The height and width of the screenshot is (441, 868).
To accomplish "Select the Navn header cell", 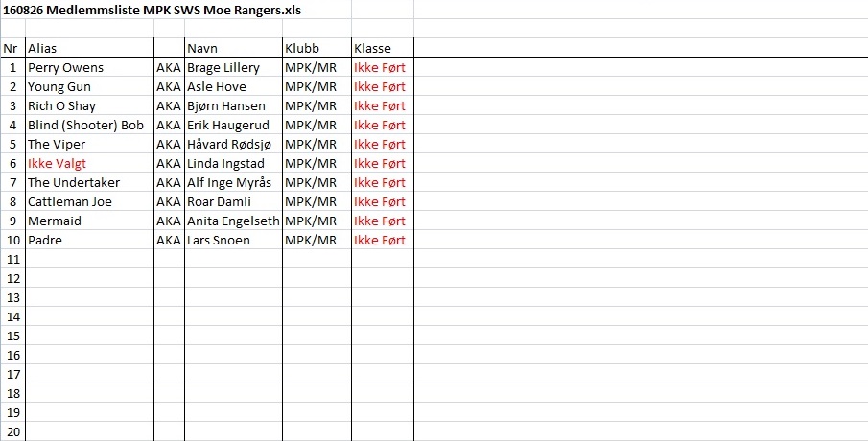I will [x=234, y=48].
